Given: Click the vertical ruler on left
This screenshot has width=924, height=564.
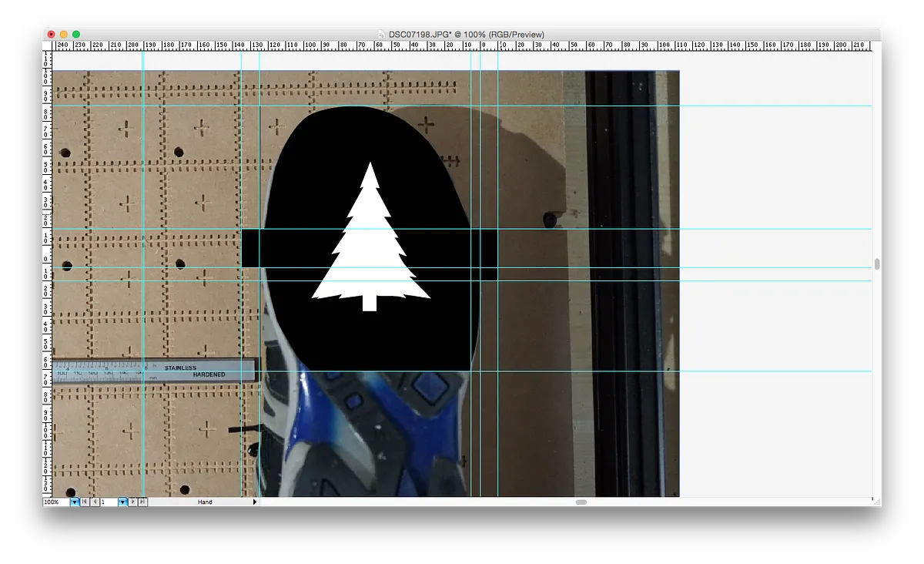Looking at the screenshot, I should (x=46, y=270).
